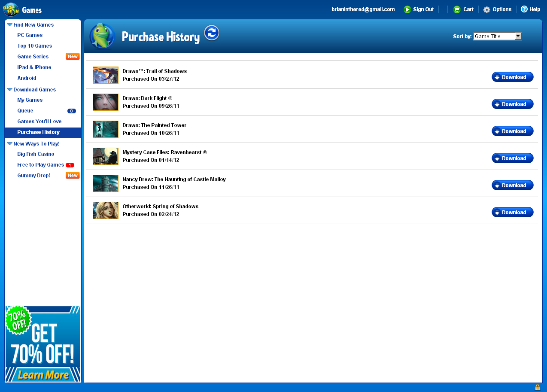Open the Otherworld: Spring of Shadows thumbnail
The width and height of the screenshot is (547, 392).
pyautogui.click(x=106, y=210)
